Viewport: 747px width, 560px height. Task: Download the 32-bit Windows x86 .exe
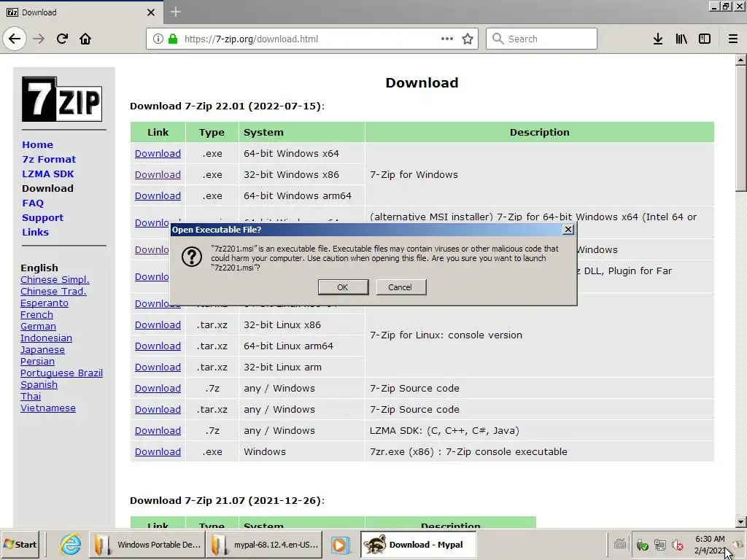pos(158,175)
